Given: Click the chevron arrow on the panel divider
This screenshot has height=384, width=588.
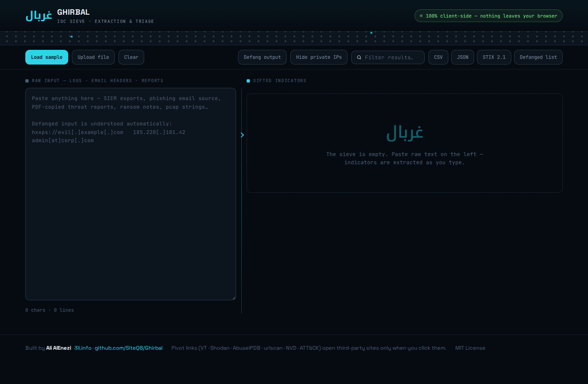Looking at the screenshot, I should tap(242, 135).
